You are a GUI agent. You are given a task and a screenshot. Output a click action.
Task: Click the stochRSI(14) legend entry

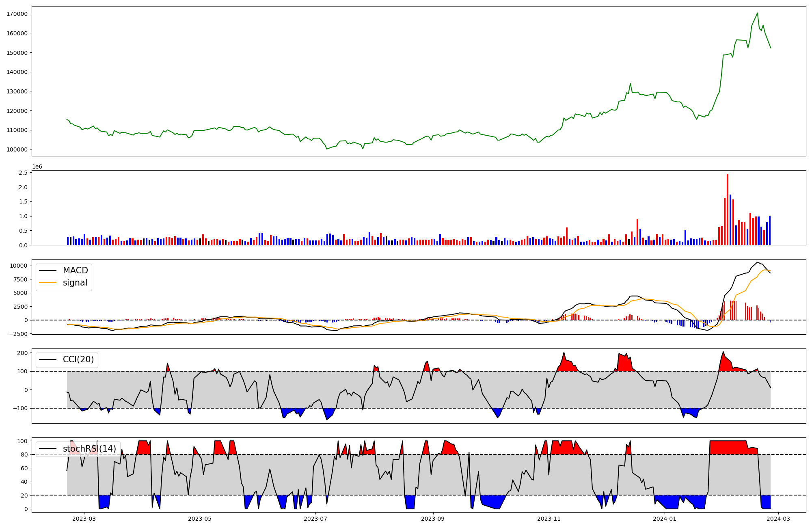tap(89, 449)
